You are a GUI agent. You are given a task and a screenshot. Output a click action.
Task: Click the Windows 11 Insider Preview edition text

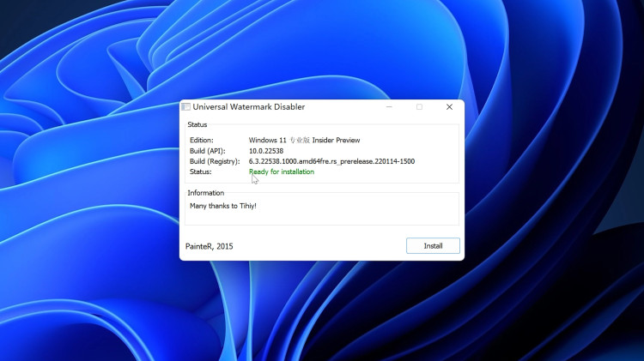(304, 141)
